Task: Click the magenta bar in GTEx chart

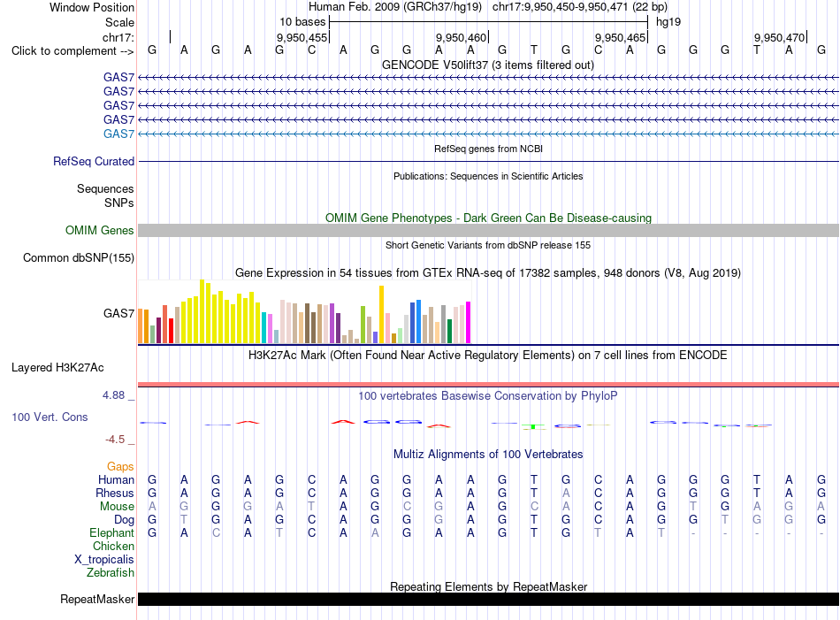Action: click(x=469, y=323)
